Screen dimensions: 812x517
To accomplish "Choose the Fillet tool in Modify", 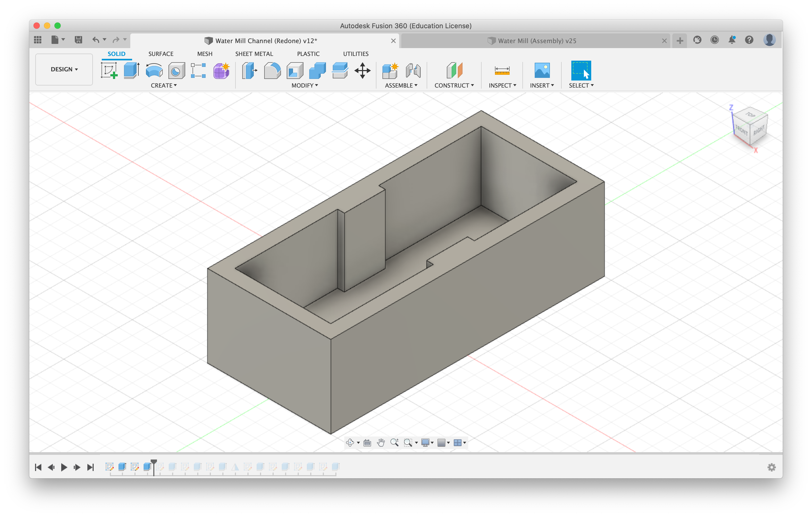I will click(272, 70).
